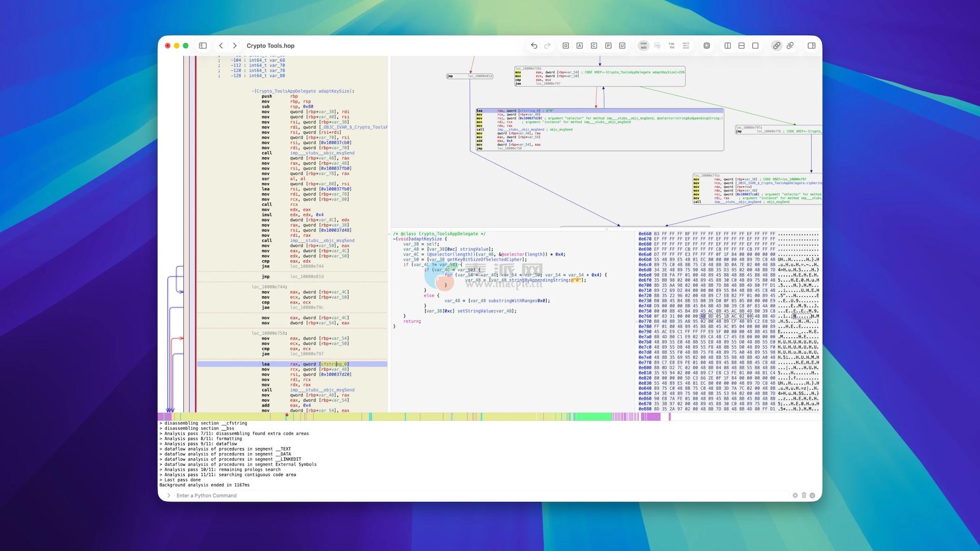This screenshot has height=551, width=980.
Task: Mark selection as Data with D button
Action: point(566,46)
